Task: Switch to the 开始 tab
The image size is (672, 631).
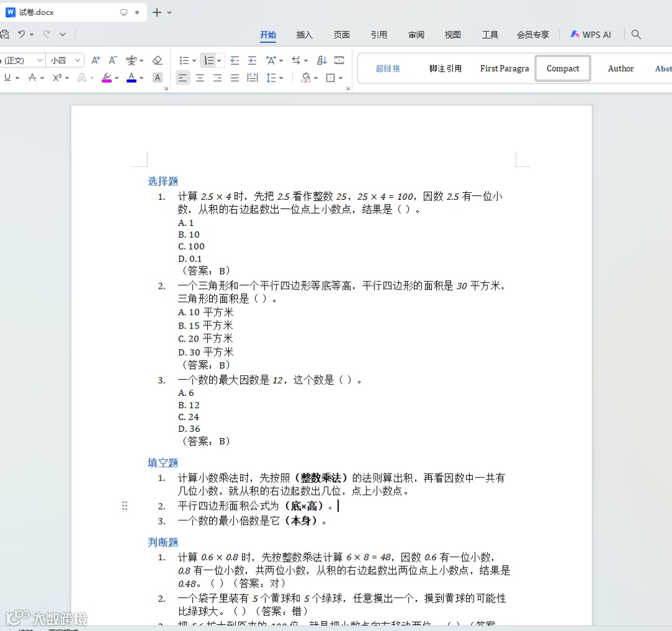Action: coord(268,35)
